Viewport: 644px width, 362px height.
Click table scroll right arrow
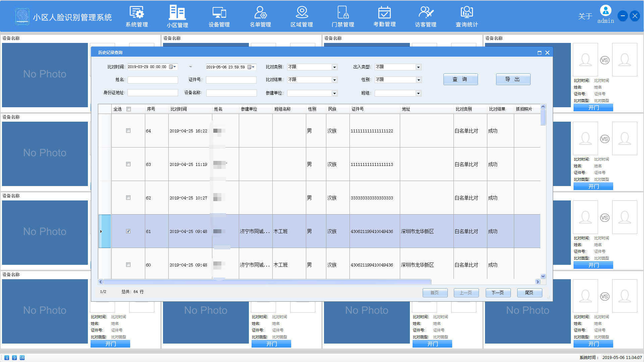(538, 282)
